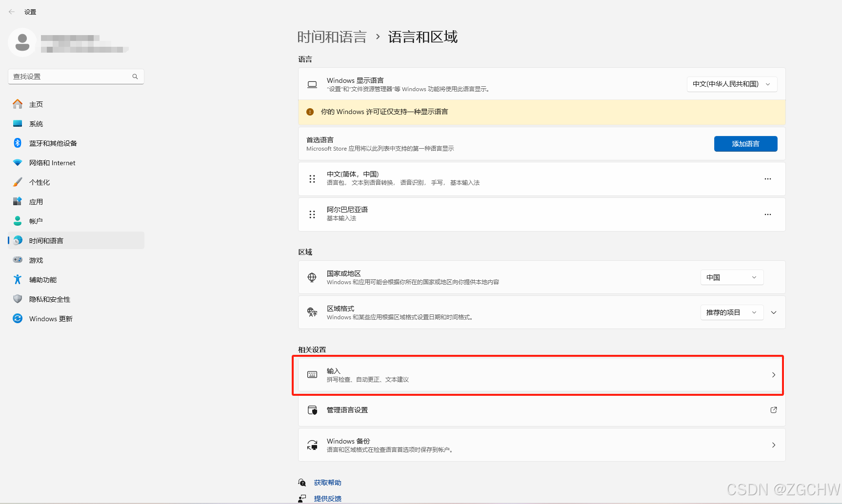The width and height of the screenshot is (842, 504).
Task: Click the laptop icon beside Windows 显示语言
Action: tap(312, 84)
